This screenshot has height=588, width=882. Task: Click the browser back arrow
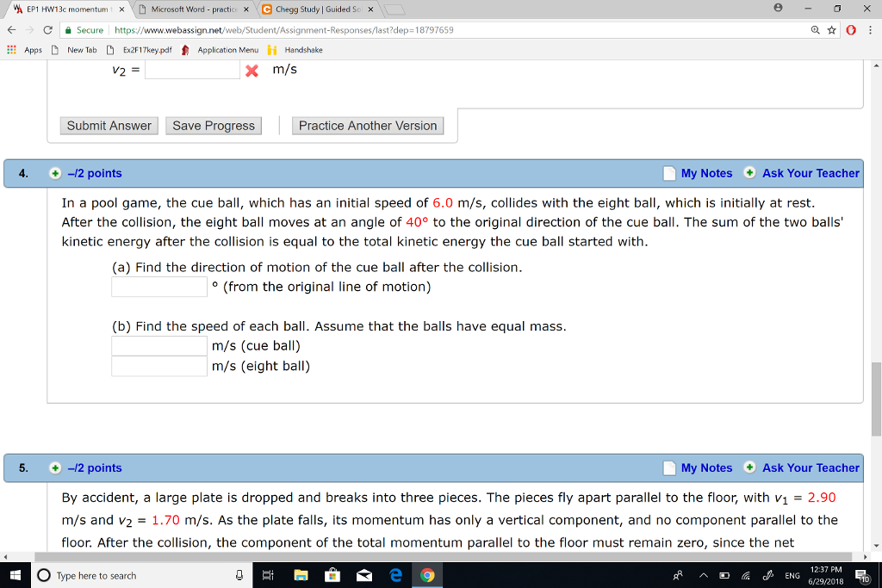coord(12,30)
